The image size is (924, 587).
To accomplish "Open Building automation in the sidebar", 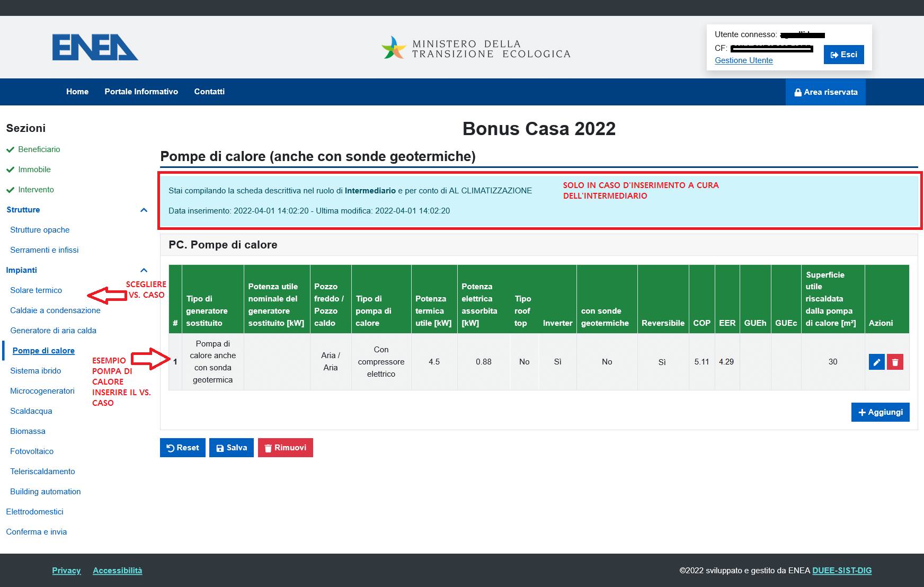I will pyautogui.click(x=46, y=492).
